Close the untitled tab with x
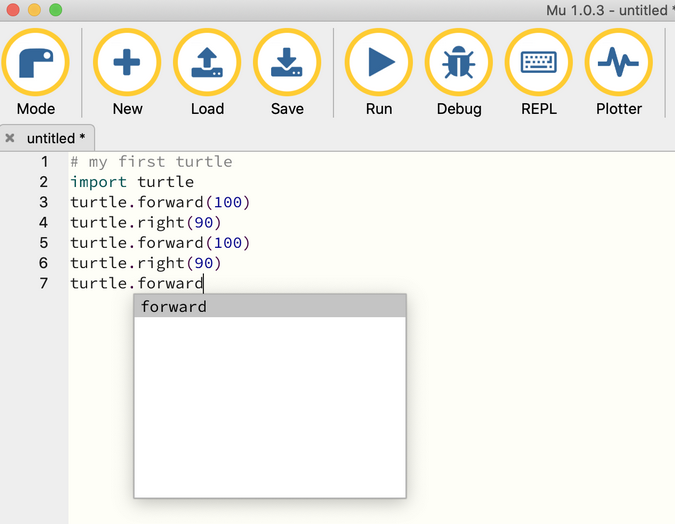Image resolution: width=675 pixels, height=524 pixels. pos(10,138)
